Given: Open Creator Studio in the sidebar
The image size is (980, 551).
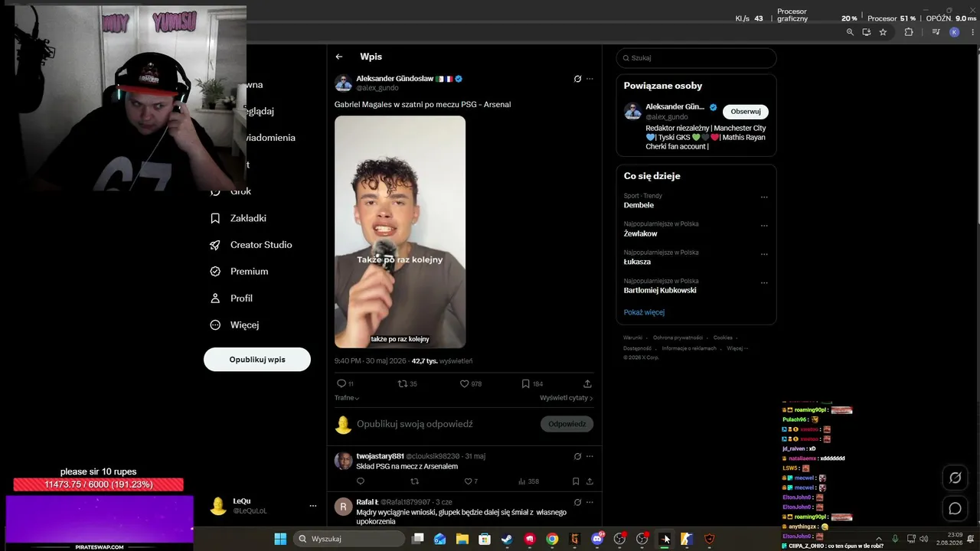Looking at the screenshot, I should pyautogui.click(x=251, y=245).
